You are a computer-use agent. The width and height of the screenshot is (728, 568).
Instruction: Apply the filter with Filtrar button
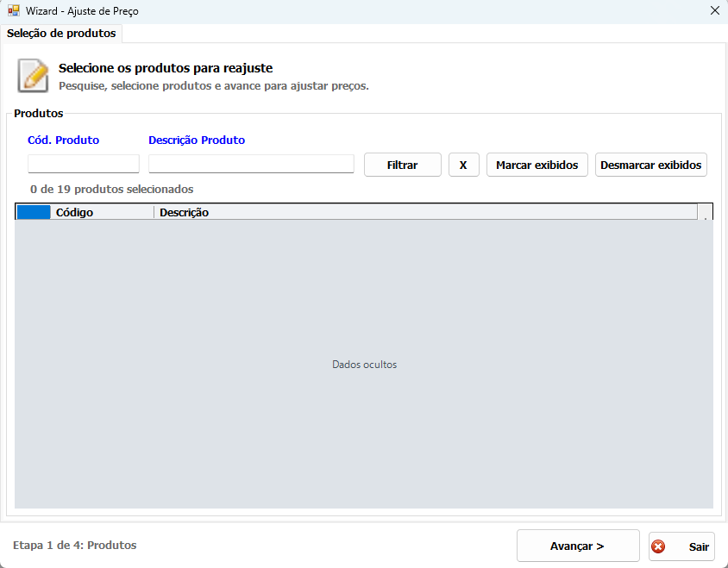click(403, 165)
